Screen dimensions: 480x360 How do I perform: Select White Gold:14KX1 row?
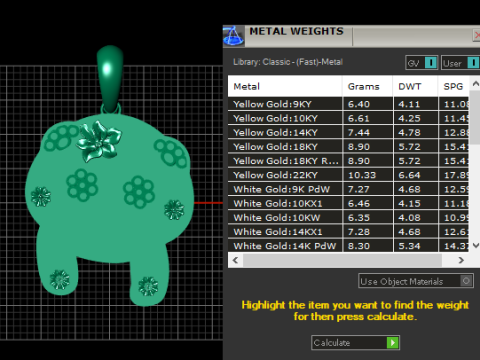pyautogui.click(x=348, y=232)
